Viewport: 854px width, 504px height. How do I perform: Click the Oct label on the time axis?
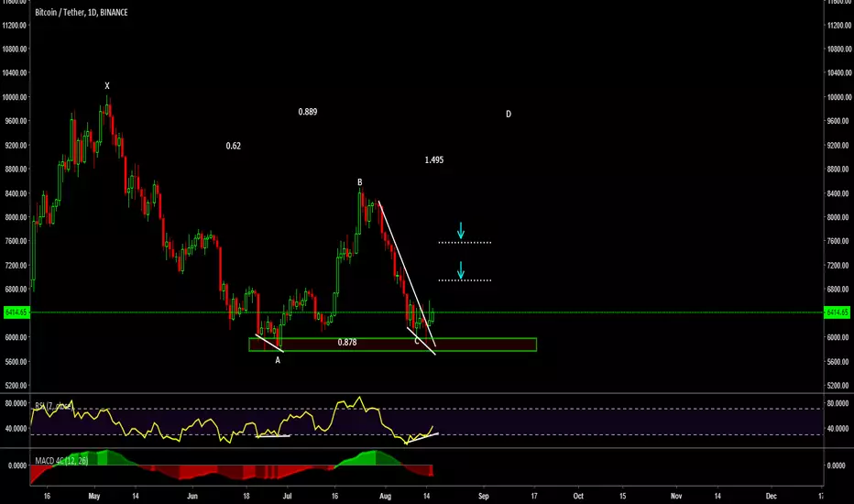[x=578, y=496]
